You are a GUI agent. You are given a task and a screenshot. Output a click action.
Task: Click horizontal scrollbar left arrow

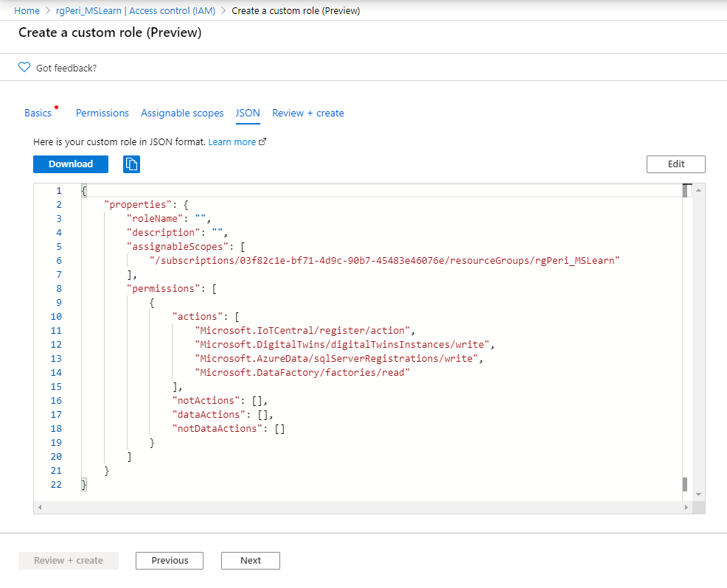point(40,508)
